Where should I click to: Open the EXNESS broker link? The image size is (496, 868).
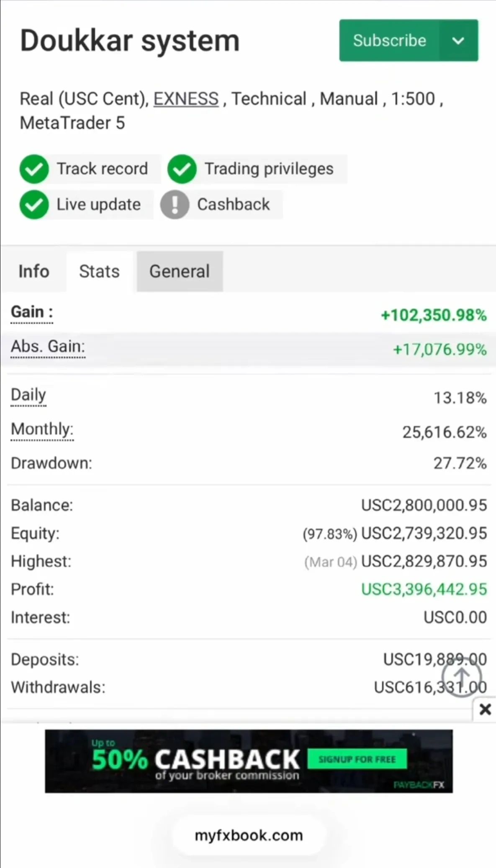point(186,99)
